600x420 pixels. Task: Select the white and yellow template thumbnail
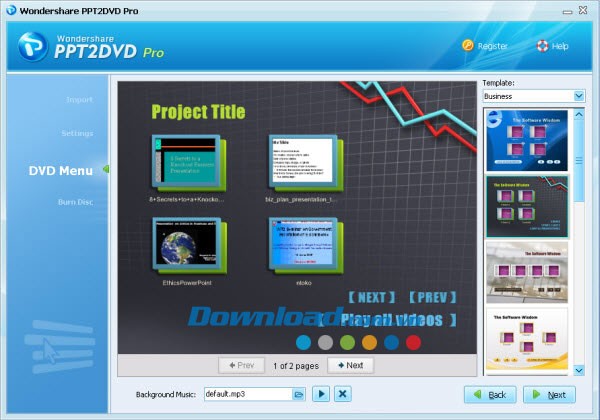tap(527, 339)
